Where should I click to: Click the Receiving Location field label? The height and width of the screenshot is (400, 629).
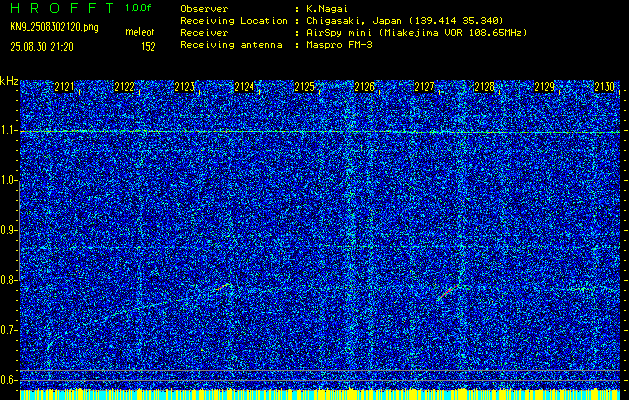pos(234,21)
